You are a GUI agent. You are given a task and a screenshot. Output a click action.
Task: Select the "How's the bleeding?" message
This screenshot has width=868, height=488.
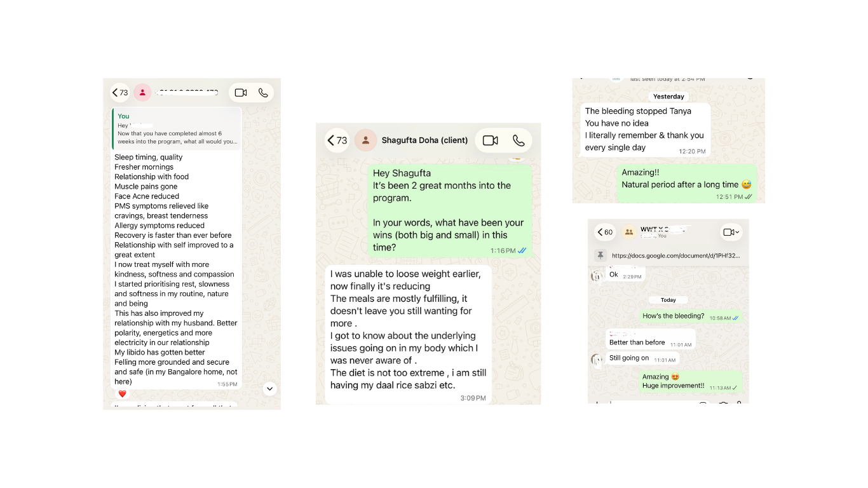click(x=690, y=316)
